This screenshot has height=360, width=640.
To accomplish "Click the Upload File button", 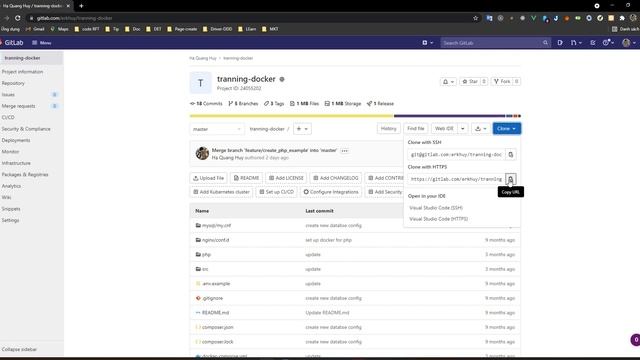I will [209, 178].
